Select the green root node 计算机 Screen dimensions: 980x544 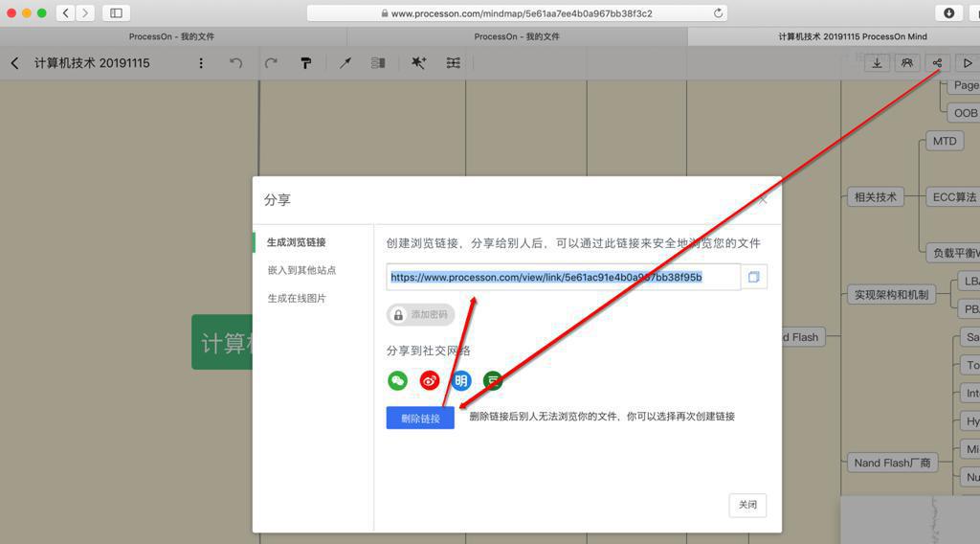[222, 343]
